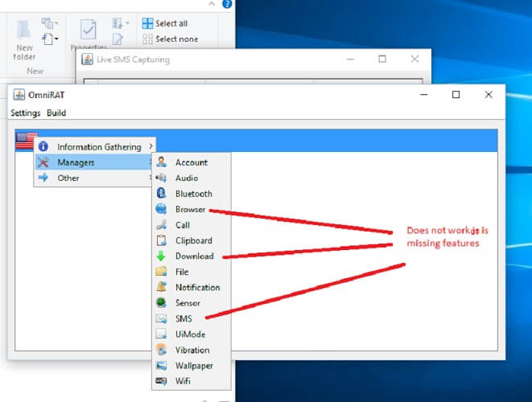Click the Properties checkmark icon in Explorer
The width and height of the screenshot is (532, 402).
[x=89, y=30]
